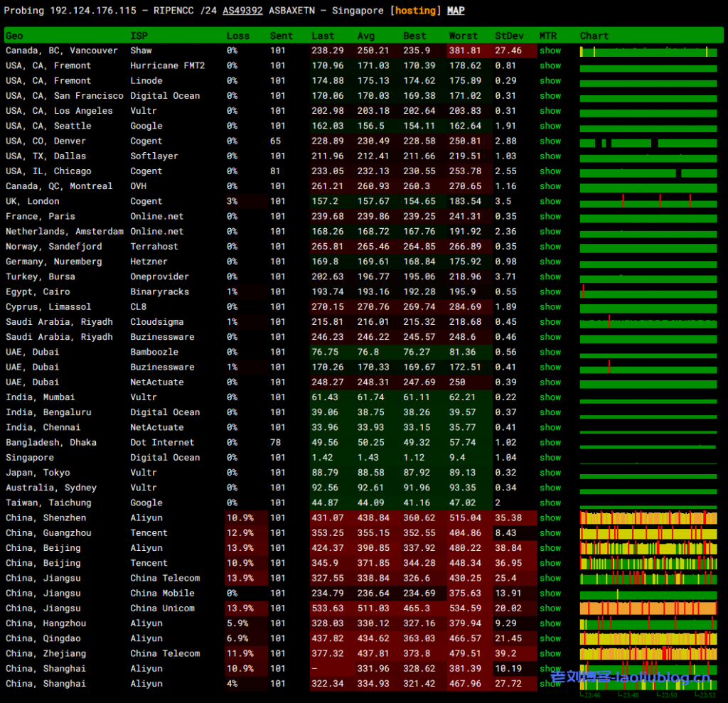Click the MAP link at the top
Image resolution: width=728 pixels, height=703 pixels.
456,11
